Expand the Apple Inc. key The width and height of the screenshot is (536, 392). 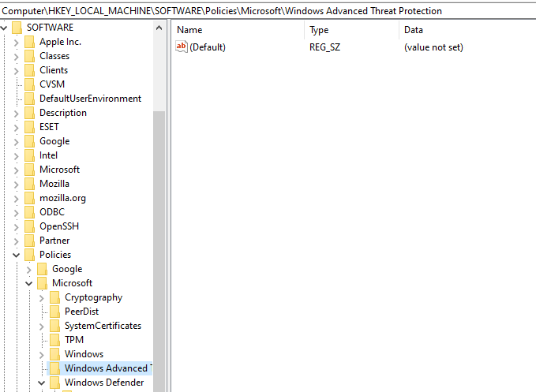[17, 43]
